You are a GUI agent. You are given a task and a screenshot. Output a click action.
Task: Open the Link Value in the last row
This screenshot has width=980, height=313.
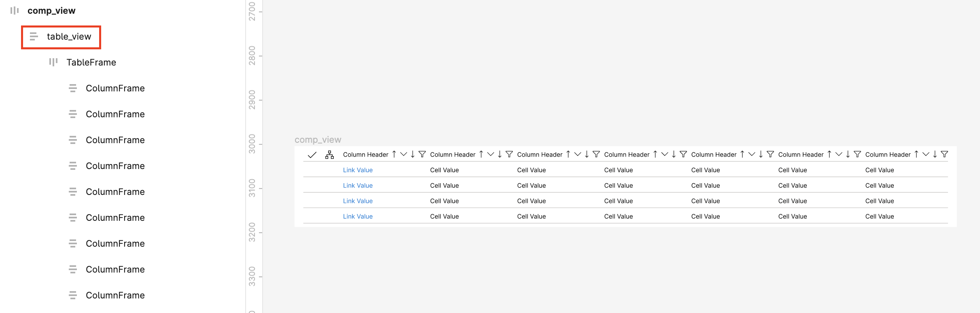coord(358,217)
